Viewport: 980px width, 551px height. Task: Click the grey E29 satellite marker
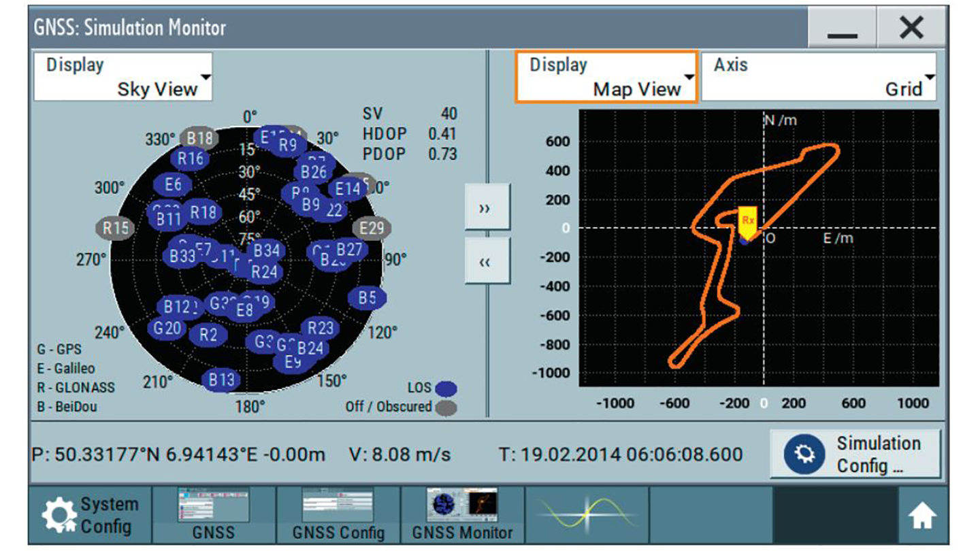tap(372, 229)
